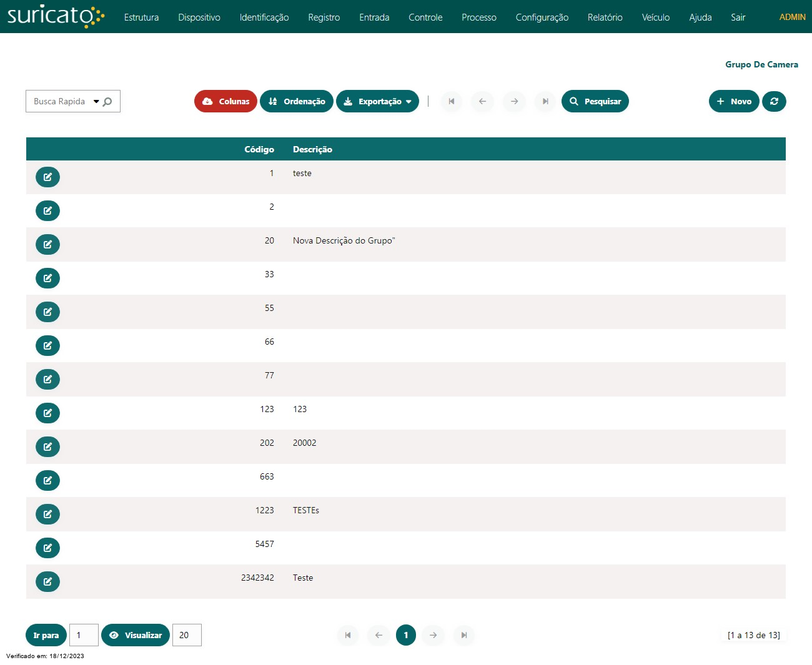Open the Ordenação sorting options

(x=297, y=101)
